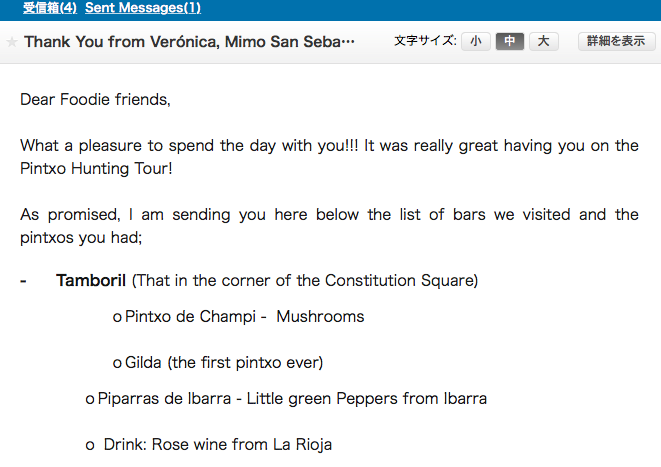The image size is (661, 467).
Task: Set font size to 小 (small)
Action: click(x=475, y=42)
